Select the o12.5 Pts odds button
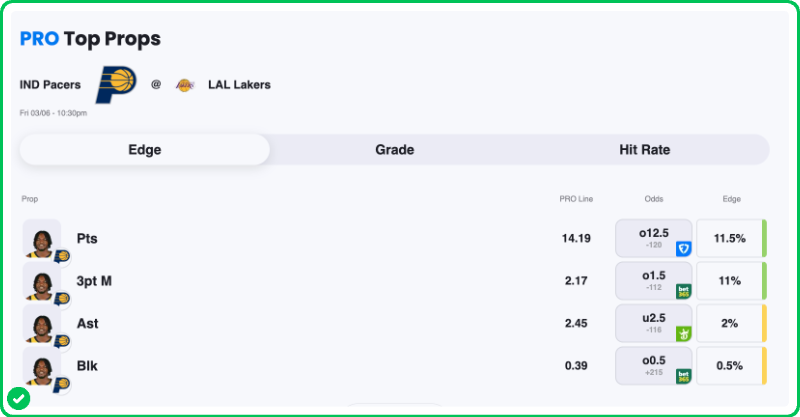 click(x=651, y=238)
